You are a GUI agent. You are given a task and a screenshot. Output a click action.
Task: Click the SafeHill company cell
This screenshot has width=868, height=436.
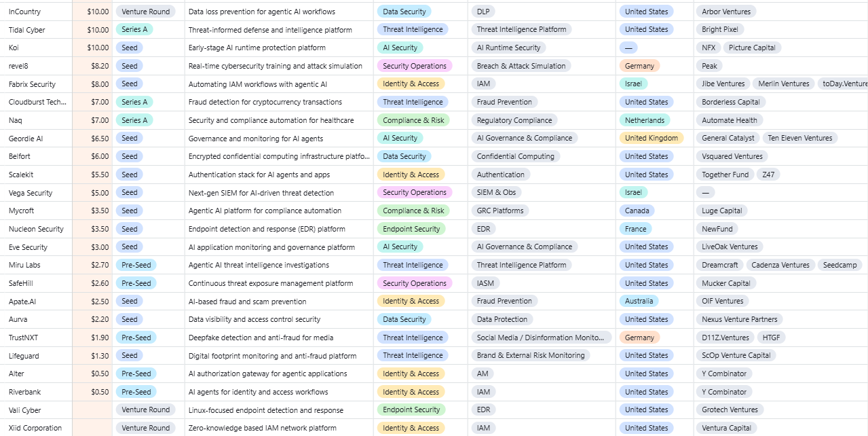tap(36, 283)
